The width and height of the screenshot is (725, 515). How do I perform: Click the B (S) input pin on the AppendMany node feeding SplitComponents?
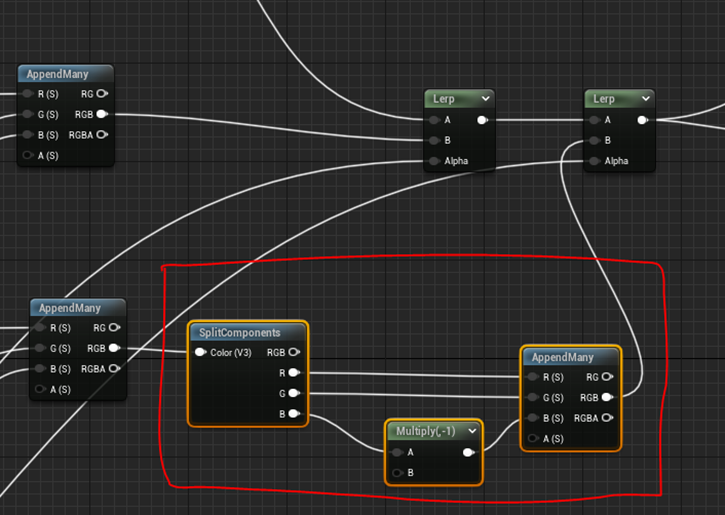pyautogui.click(x=40, y=368)
